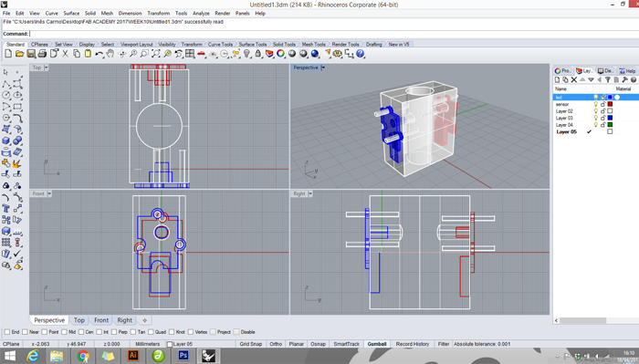This screenshot has height=364, width=639.
Task: Enable the End osnap checkbox
Action: 7,332
